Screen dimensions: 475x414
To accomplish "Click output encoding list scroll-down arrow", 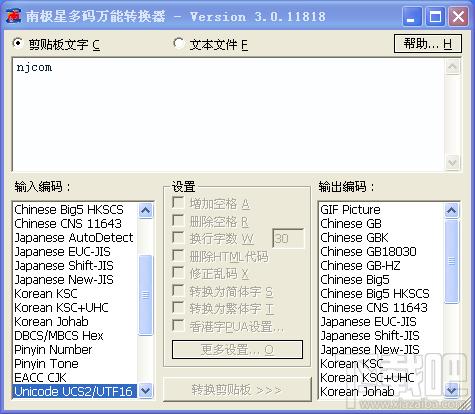I will pos(452,391).
